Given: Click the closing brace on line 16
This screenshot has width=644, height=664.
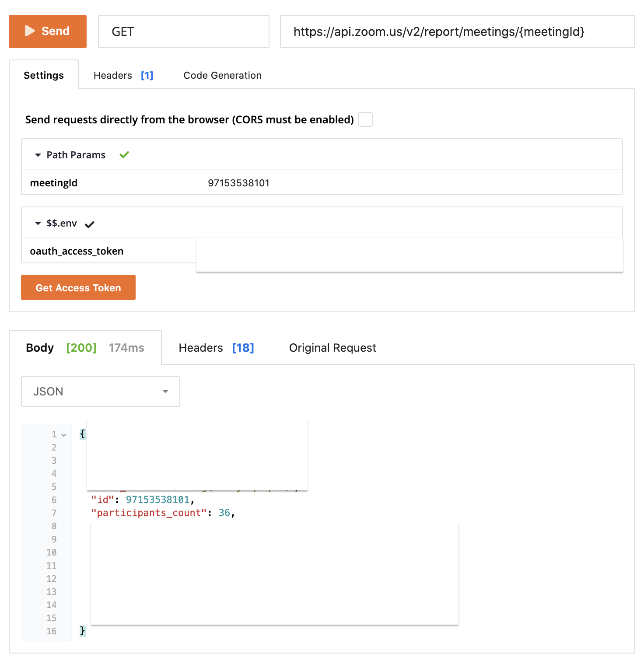Looking at the screenshot, I should [x=82, y=631].
